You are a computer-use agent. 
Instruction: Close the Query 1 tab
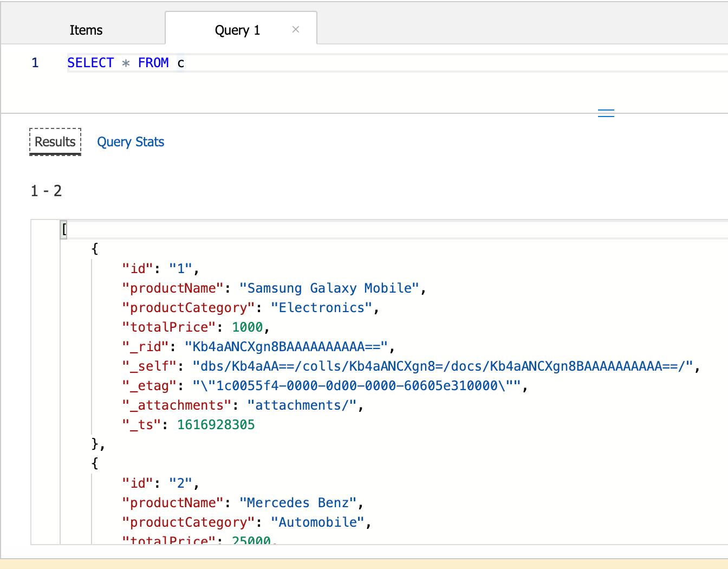point(296,29)
